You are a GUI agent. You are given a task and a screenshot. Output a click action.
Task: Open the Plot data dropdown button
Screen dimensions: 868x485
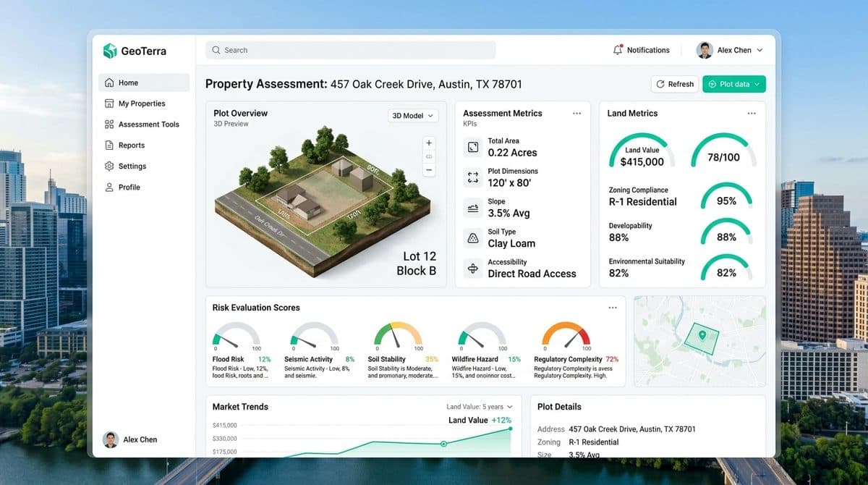(x=734, y=84)
